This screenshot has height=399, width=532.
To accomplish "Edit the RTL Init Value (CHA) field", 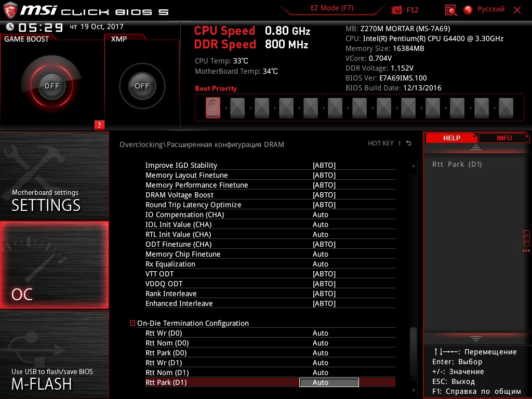I will (320, 234).
